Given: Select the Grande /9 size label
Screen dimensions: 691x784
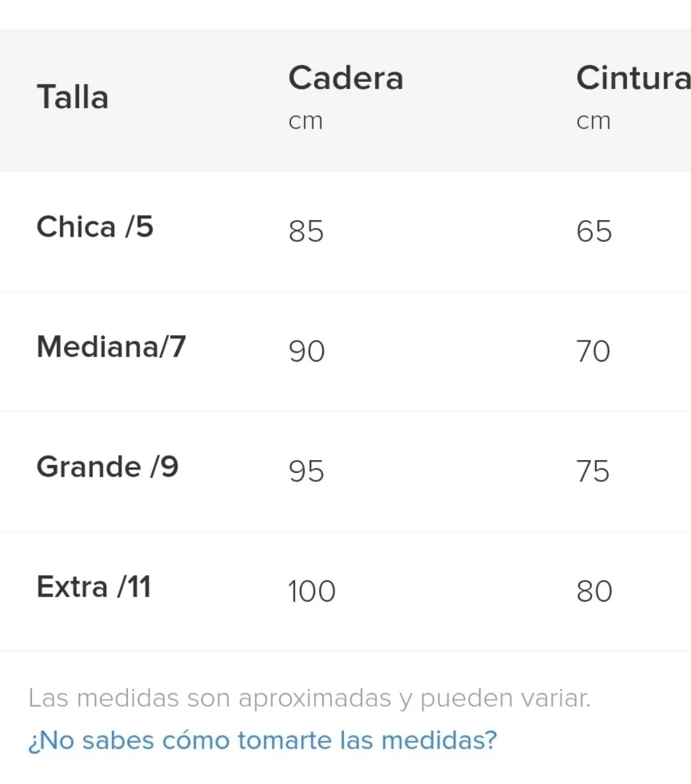Looking at the screenshot, I should (107, 467).
